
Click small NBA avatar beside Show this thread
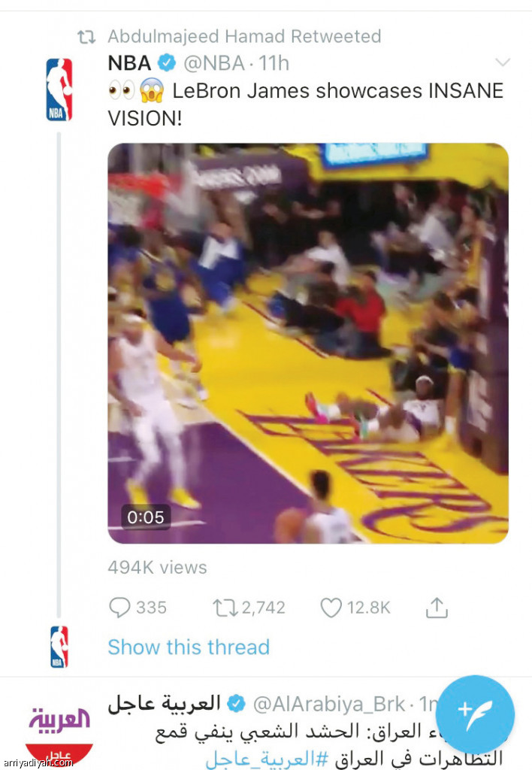click(59, 646)
